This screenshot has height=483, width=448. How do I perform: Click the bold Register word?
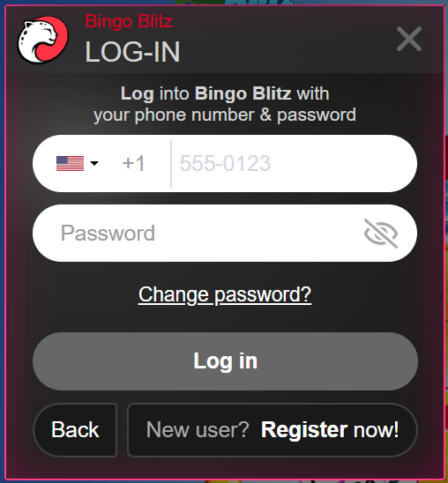[x=304, y=430]
